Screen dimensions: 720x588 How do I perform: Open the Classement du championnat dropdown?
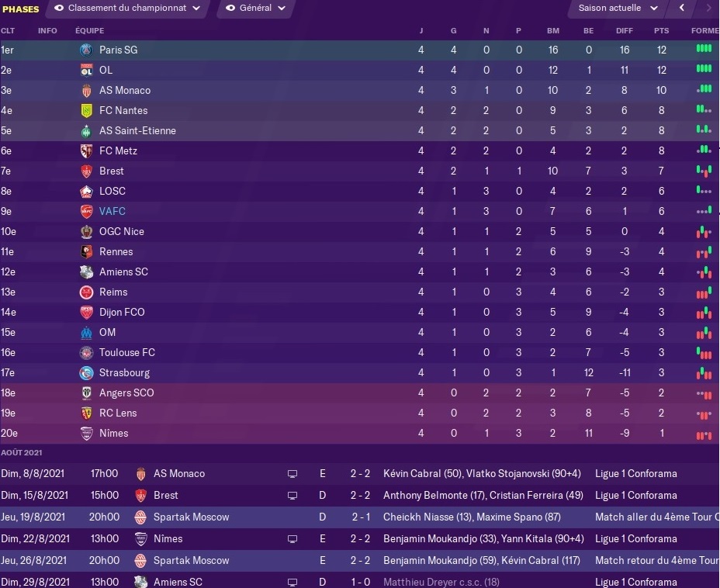pyautogui.click(x=127, y=8)
